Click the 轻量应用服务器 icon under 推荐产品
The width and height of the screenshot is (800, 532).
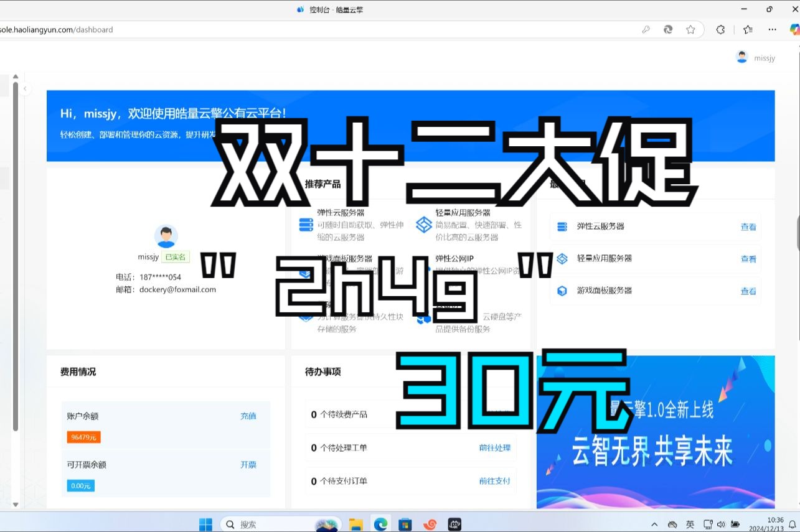tap(424, 225)
